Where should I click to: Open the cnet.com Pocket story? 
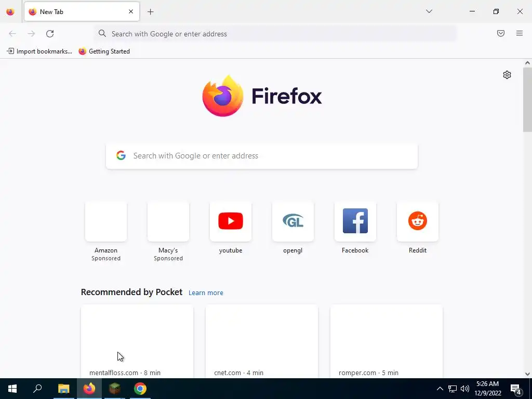(262, 341)
